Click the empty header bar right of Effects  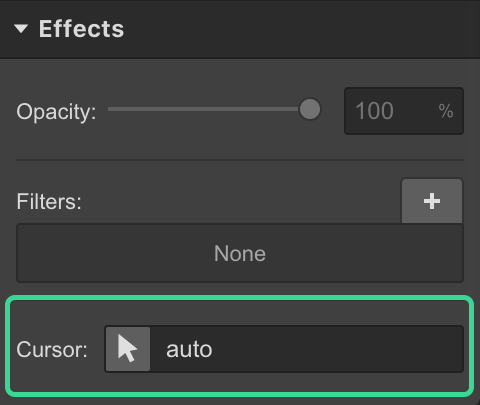[300, 29]
